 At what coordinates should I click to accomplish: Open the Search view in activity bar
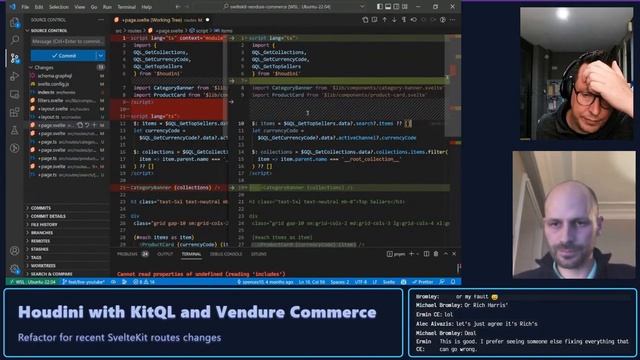pos(15,40)
